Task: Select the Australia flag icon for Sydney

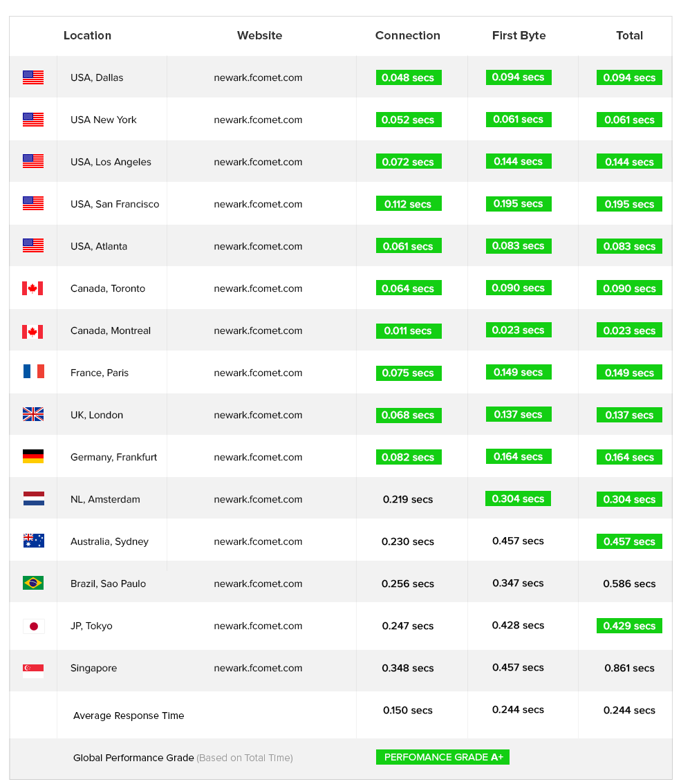Action: 33,541
